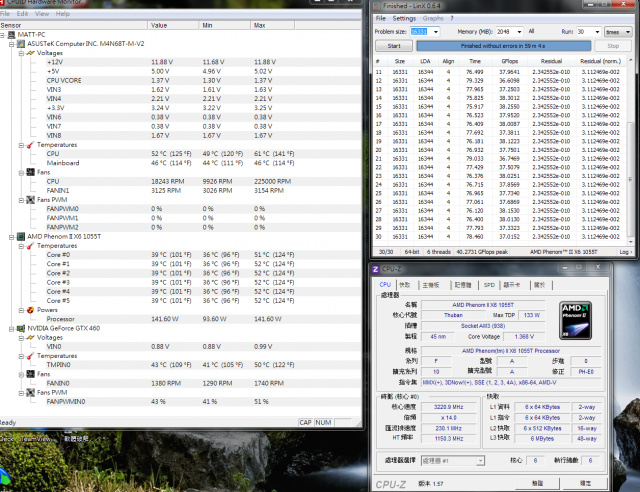This screenshot has width=640, height=492.
Task: Click the finished progress bar in LinX
Action: click(x=503, y=46)
